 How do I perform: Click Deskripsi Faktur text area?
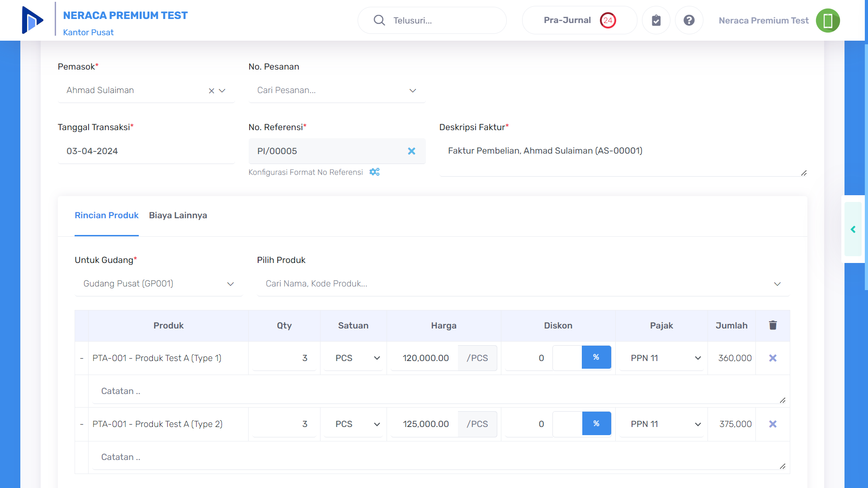(623, 157)
